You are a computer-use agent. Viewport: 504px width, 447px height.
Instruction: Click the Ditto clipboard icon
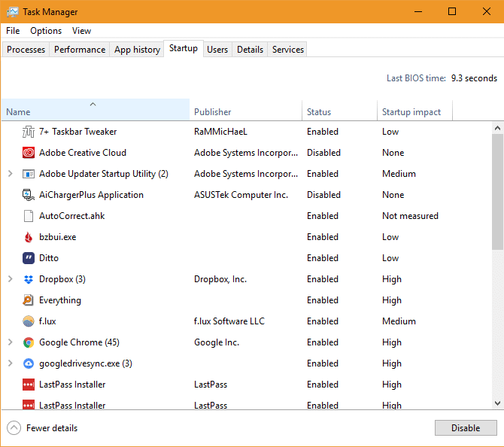[29, 258]
